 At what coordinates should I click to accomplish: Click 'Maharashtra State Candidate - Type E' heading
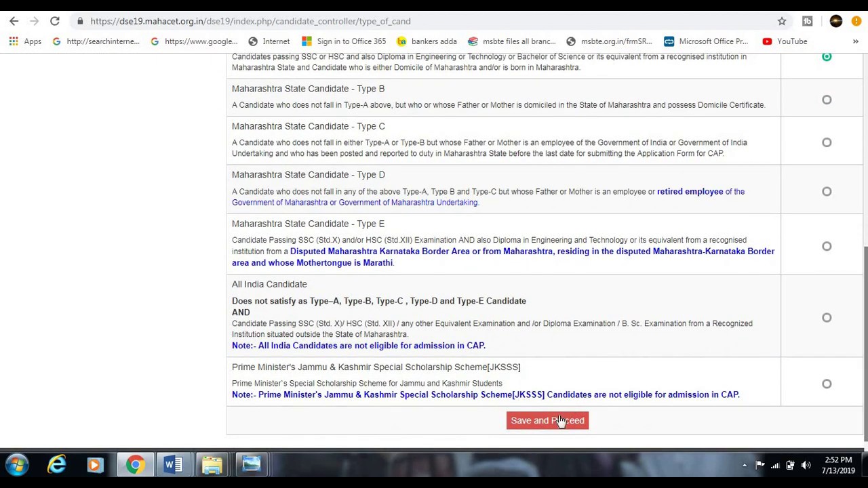pos(308,224)
